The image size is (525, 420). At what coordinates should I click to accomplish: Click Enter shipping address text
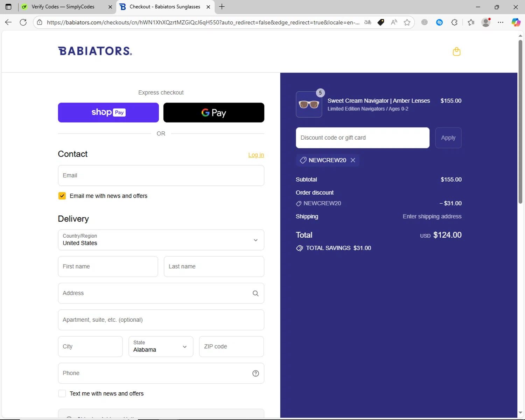432,217
